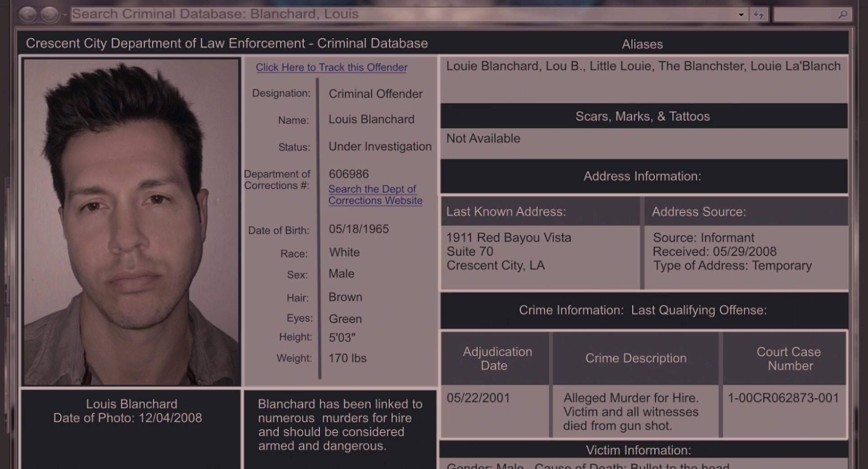Screen dimensions: 868x469
Task: Click the Court Case Number column header
Action: pos(784,358)
